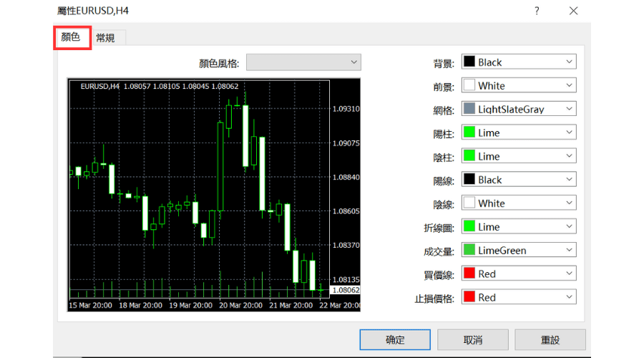
Task: Close the 屬性EURUSD,H4 dialog window
Action: (x=574, y=11)
